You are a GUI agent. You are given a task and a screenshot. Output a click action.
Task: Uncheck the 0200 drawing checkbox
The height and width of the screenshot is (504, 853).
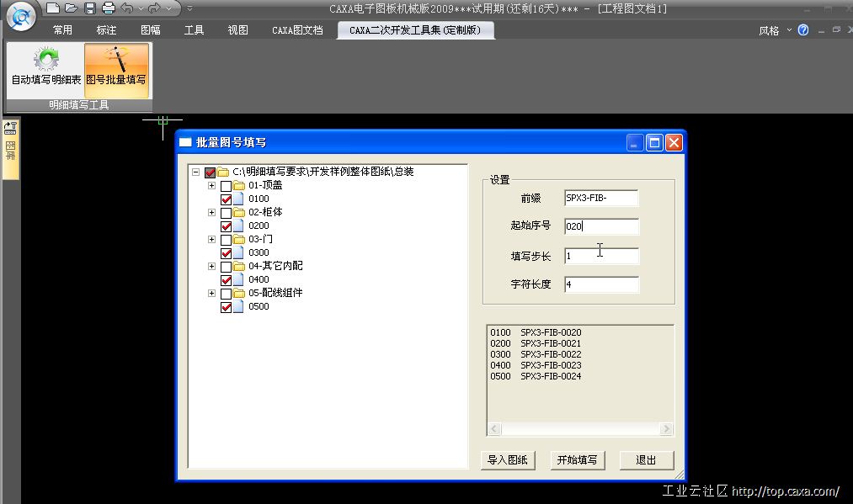(226, 226)
